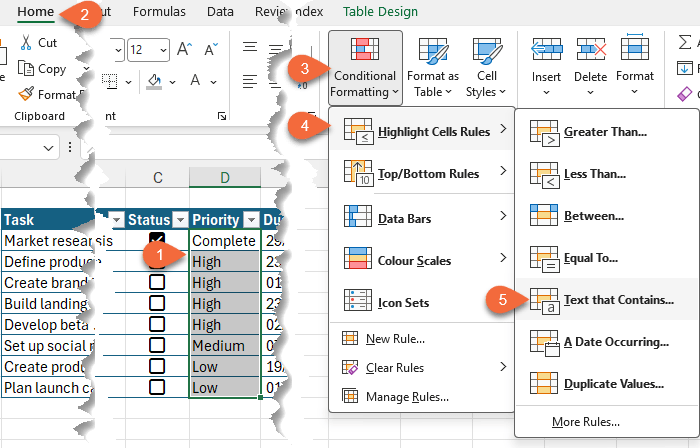Select the Format Painter brush icon
This screenshot has height=448, width=700.
26,94
